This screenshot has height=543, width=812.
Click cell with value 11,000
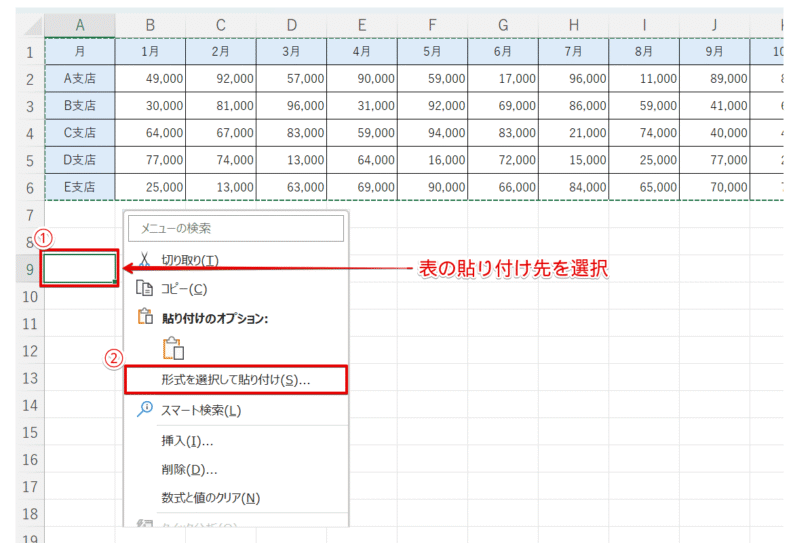point(644,79)
